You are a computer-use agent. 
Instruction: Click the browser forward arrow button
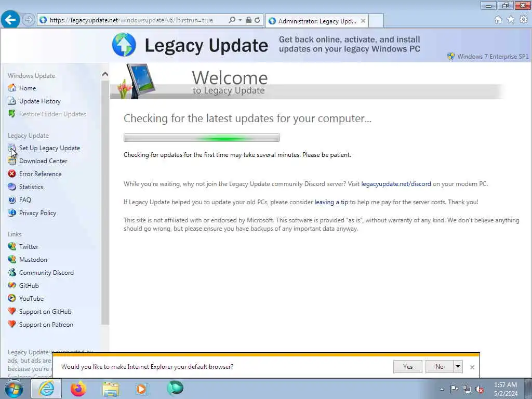pyautogui.click(x=29, y=20)
